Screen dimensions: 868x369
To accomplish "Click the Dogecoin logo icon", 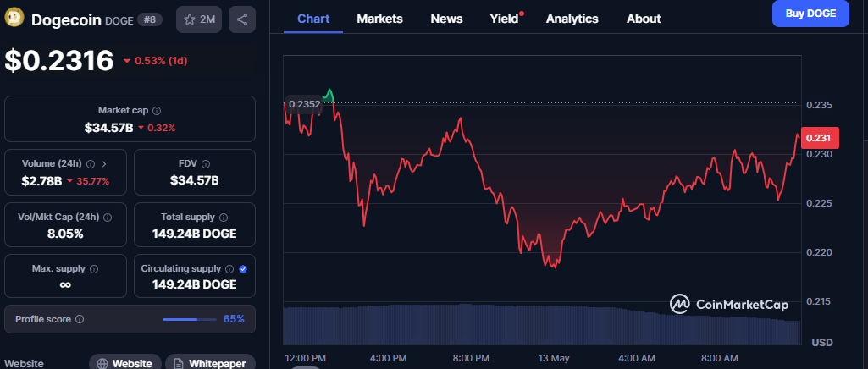I will click(x=14, y=19).
